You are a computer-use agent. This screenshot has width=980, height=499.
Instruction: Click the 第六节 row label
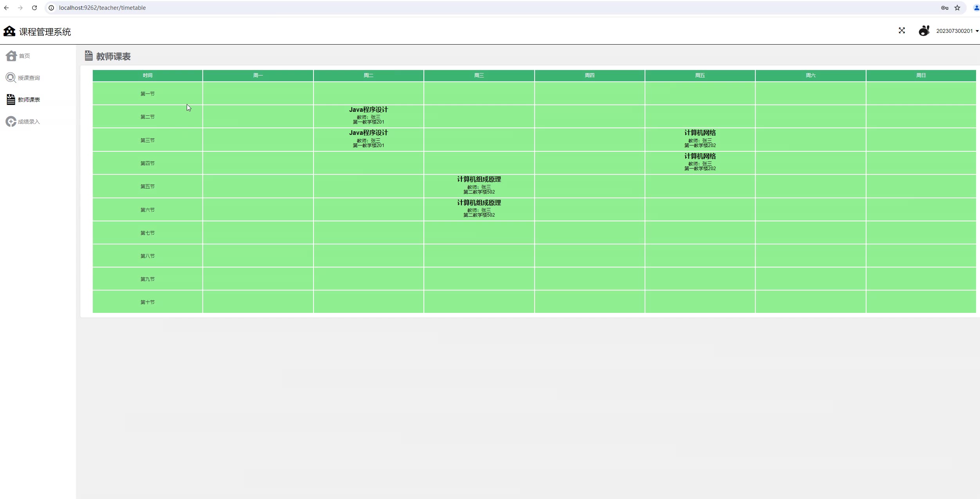(x=148, y=210)
